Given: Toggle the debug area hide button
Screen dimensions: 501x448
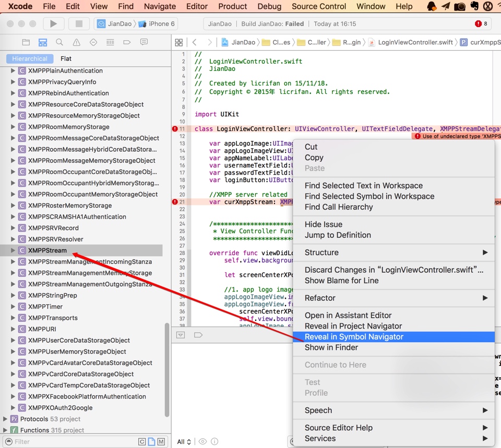Looking at the screenshot, I should 181,335.
